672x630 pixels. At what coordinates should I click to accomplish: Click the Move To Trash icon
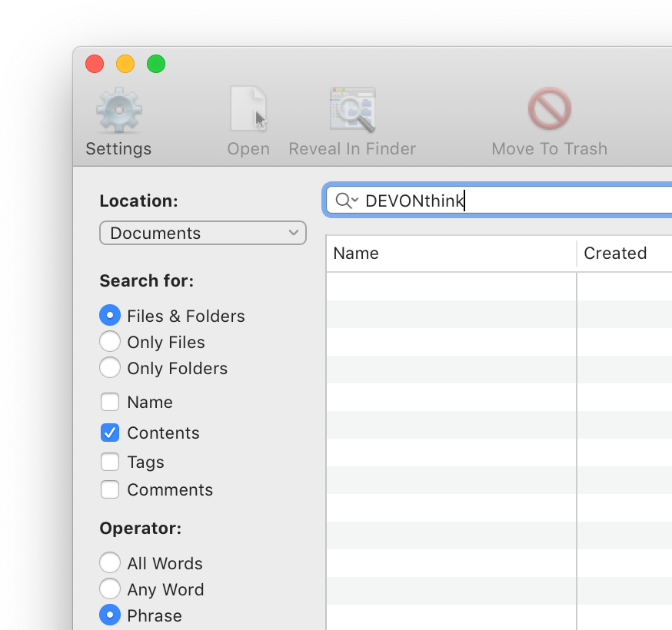(x=550, y=109)
